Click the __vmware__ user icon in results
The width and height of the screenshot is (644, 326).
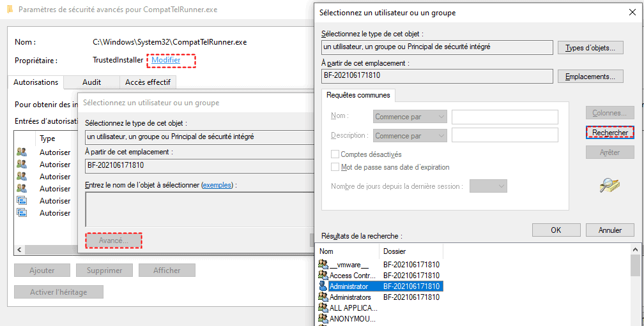tap(323, 265)
